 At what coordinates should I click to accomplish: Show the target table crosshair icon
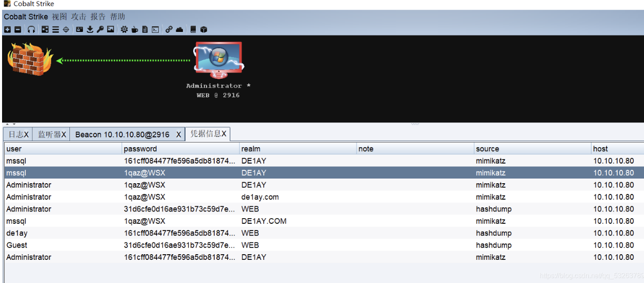(x=66, y=30)
